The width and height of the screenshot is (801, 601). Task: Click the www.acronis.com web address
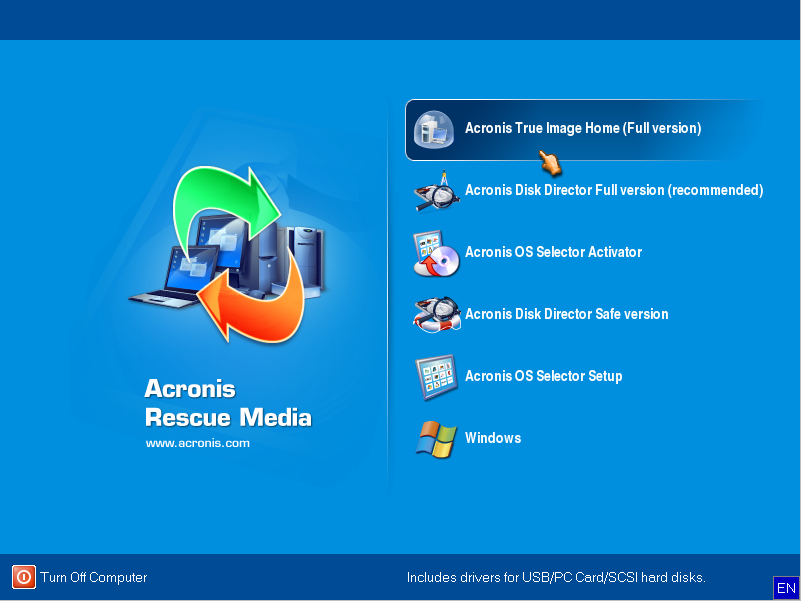point(198,443)
